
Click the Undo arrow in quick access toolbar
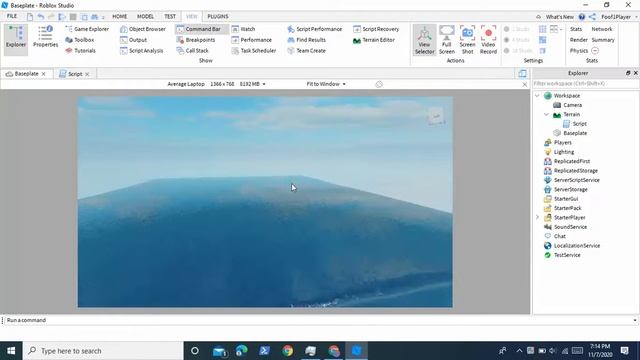click(x=41, y=17)
